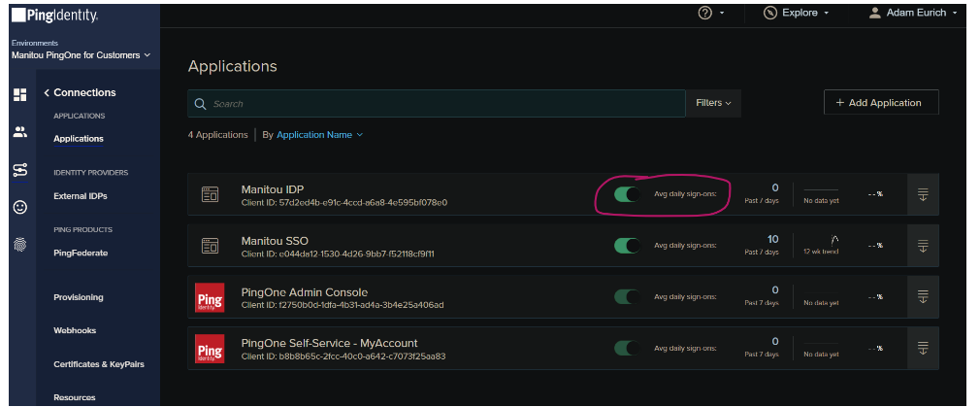Image resolution: width=980 pixels, height=407 pixels.
Task: Expand details icon for Manitou IDP row
Action: coord(923,194)
